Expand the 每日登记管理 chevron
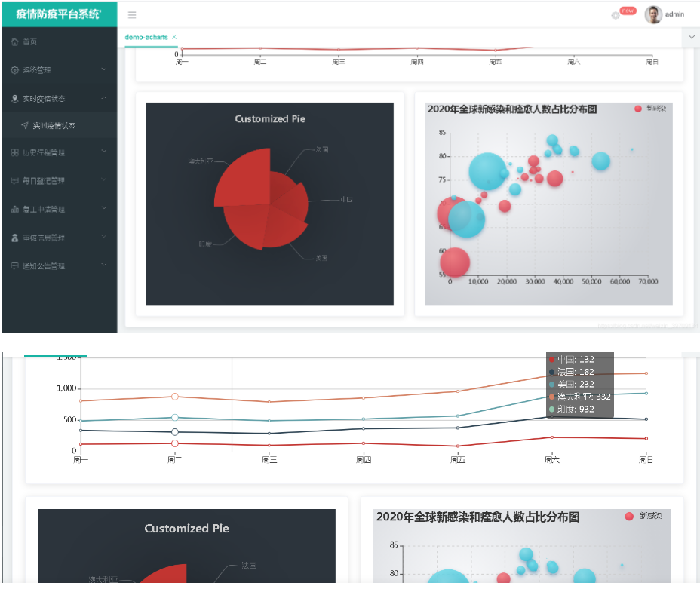The width and height of the screenshot is (700, 589). 104,179
